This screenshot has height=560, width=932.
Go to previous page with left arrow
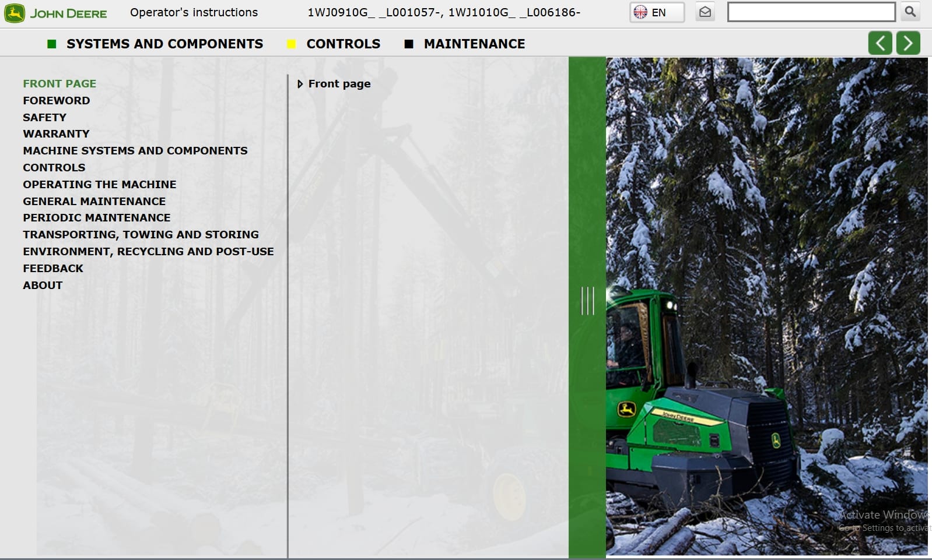tap(880, 43)
